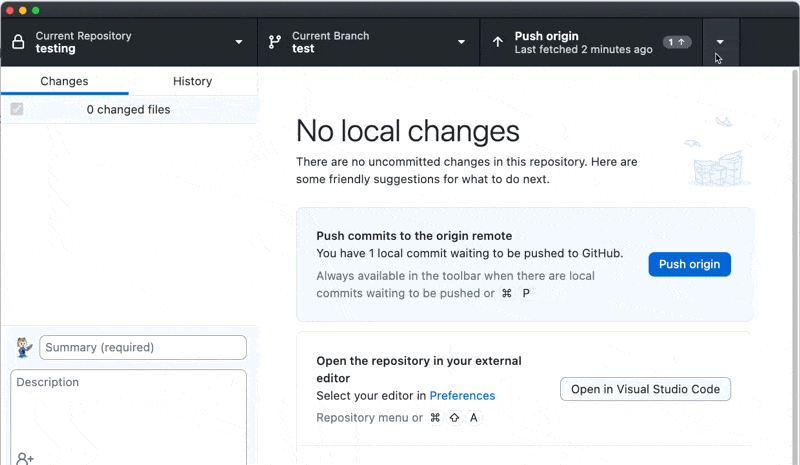800x465 pixels.
Task: Click 'Open the repository in your external editor' text
Action: point(419,370)
